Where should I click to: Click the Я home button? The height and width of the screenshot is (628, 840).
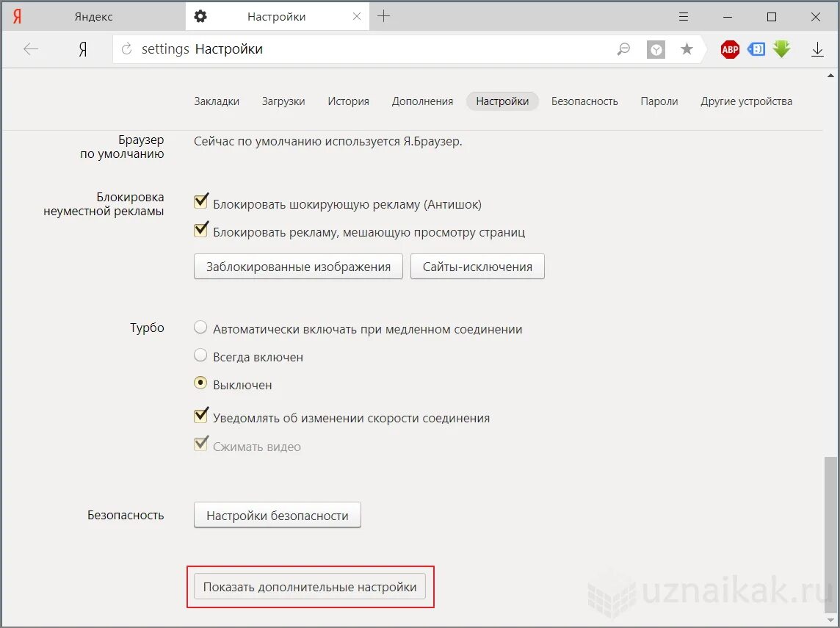82,49
